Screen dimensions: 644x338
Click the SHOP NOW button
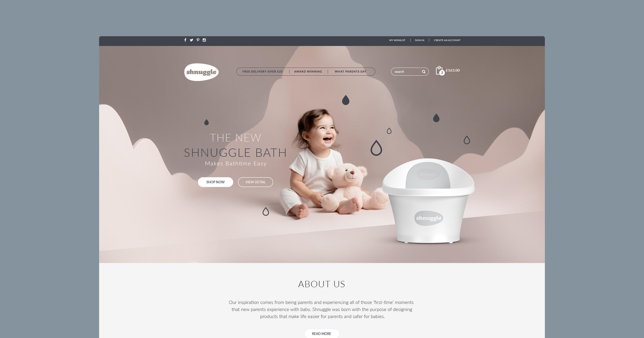(216, 182)
